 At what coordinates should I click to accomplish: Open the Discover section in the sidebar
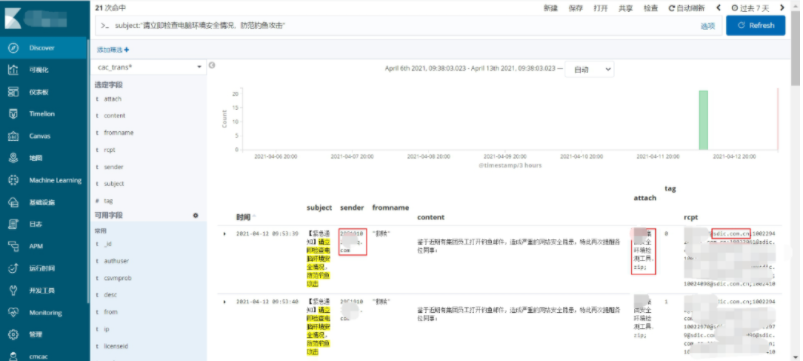(x=44, y=48)
